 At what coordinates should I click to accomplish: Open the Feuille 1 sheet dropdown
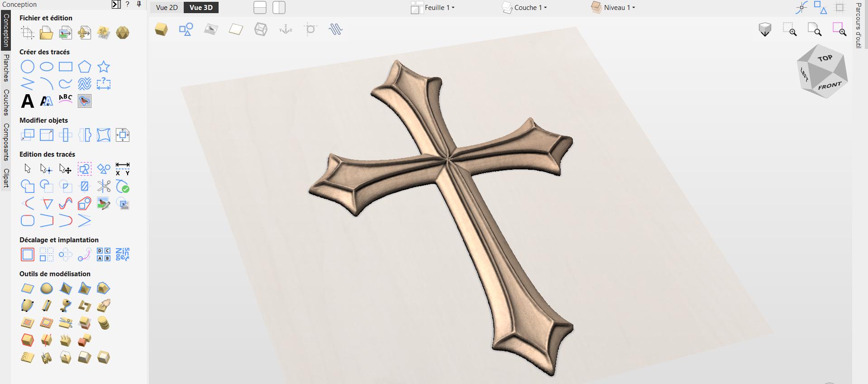(x=433, y=8)
